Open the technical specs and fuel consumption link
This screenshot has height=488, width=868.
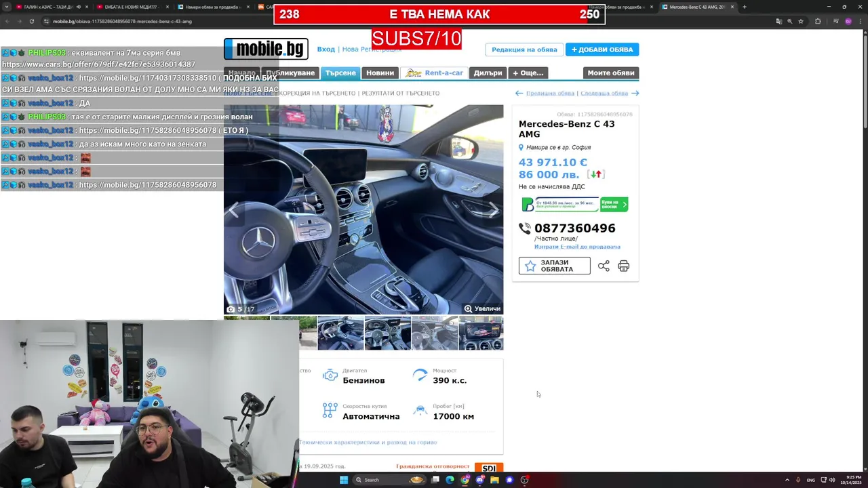coord(368,442)
